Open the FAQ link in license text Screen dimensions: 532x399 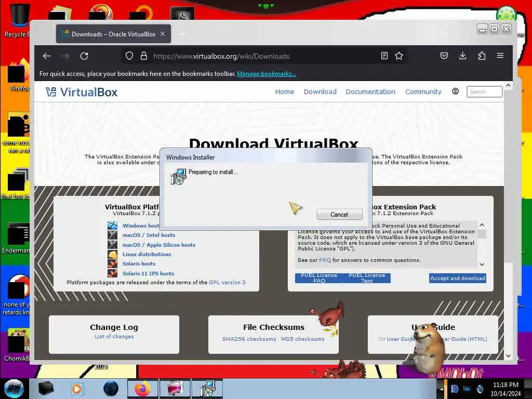(325, 260)
